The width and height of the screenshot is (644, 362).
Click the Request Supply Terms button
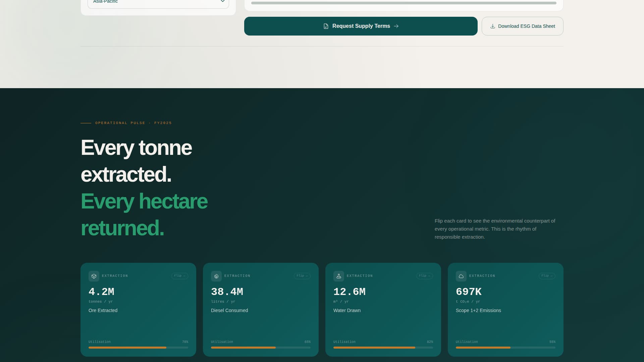361,26
